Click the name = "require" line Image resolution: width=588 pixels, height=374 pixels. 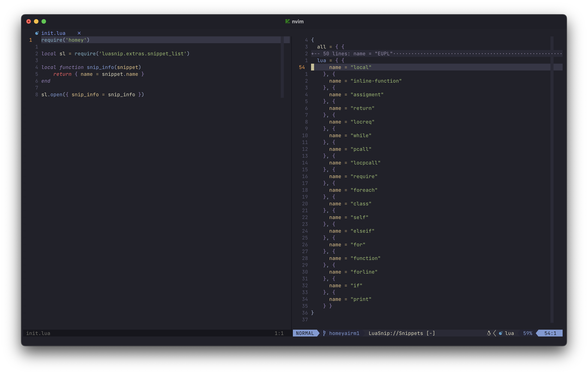coord(353,177)
